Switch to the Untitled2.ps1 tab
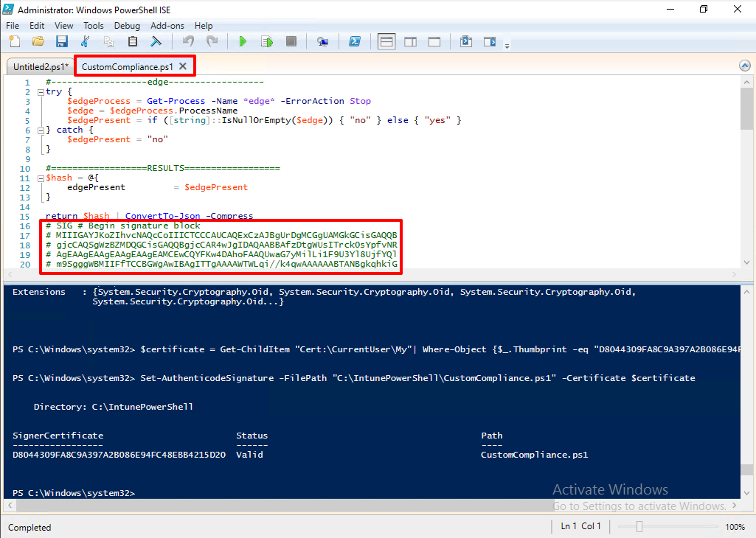This screenshot has height=538, width=756. click(41, 66)
